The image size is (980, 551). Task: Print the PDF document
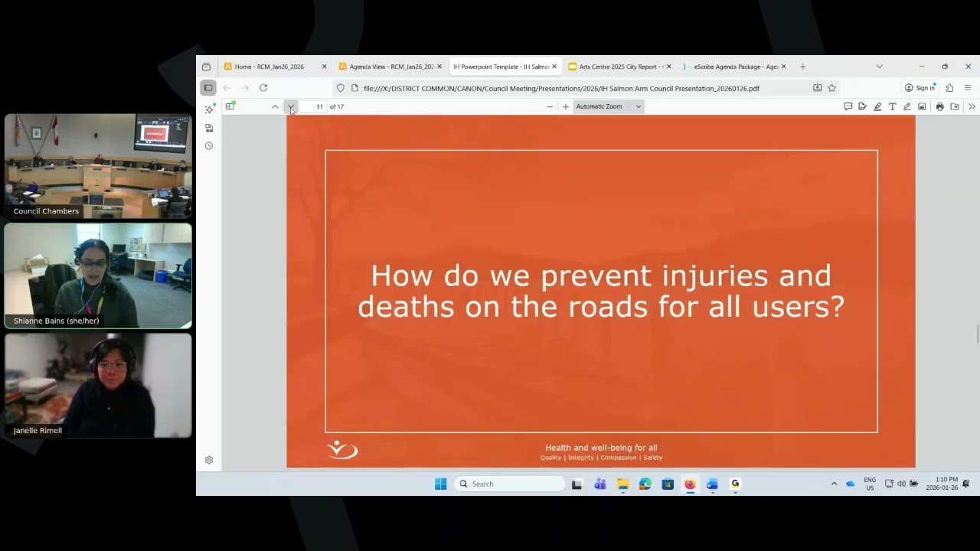pos(939,106)
